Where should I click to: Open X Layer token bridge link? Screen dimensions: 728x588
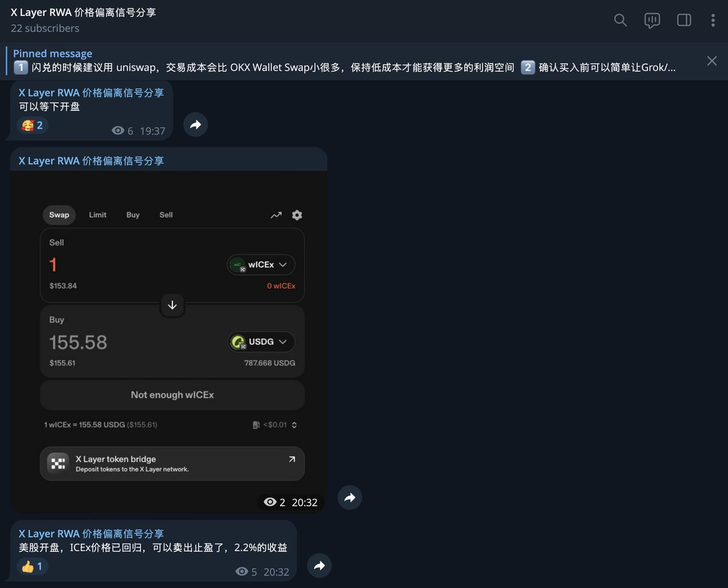point(172,464)
